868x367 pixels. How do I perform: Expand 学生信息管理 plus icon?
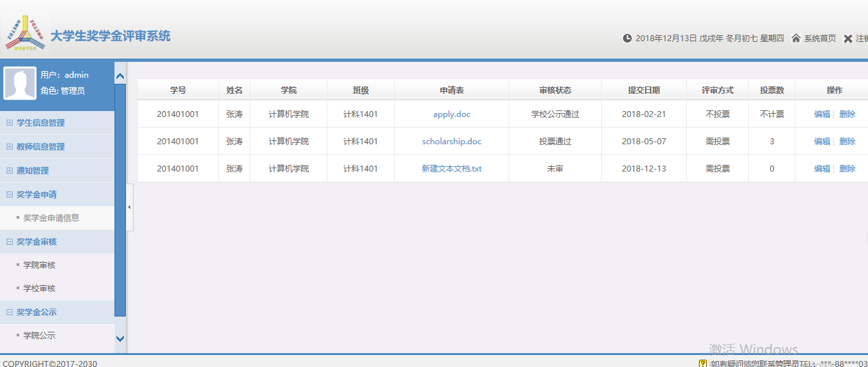9,123
